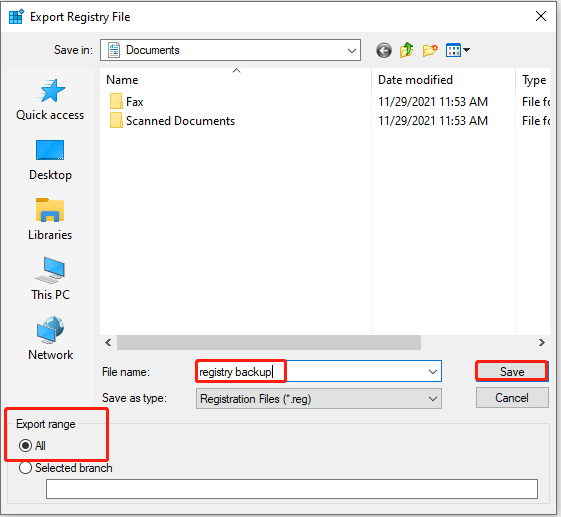
Task: Go up one folder level icon
Action: tap(406, 50)
